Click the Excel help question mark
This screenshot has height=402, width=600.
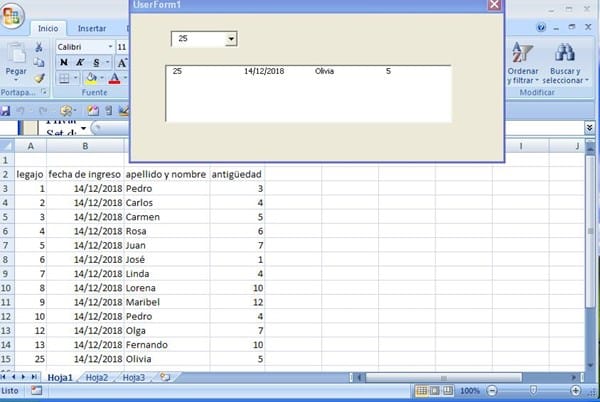click(541, 27)
